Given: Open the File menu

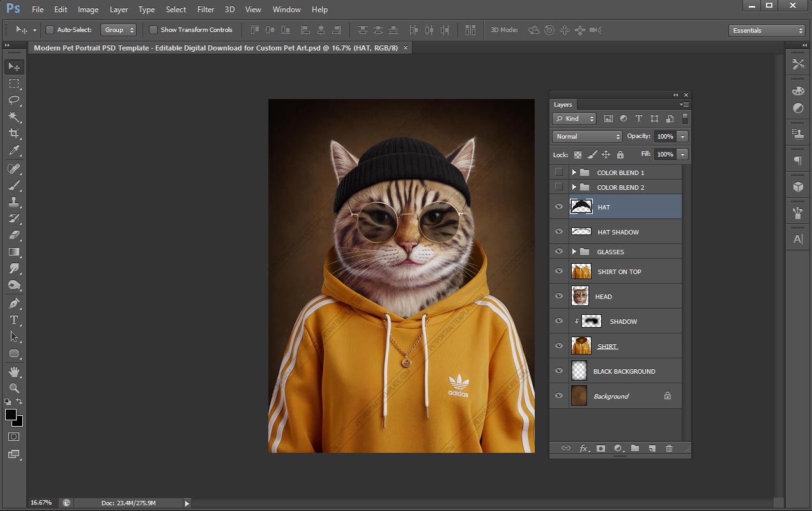Looking at the screenshot, I should tap(38, 10).
